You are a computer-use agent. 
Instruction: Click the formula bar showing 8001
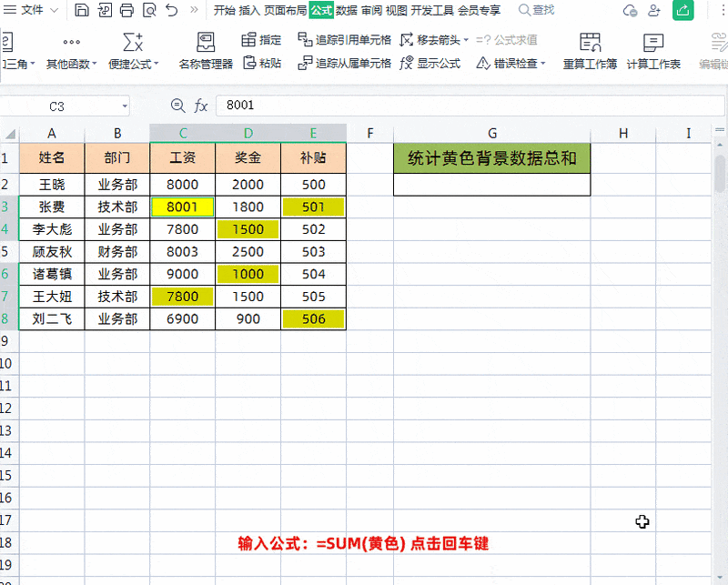click(470, 106)
